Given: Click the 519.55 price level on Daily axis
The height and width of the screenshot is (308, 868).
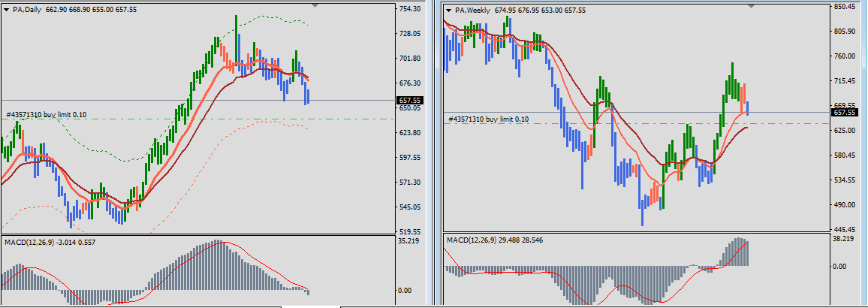Looking at the screenshot, I should [410, 232].
